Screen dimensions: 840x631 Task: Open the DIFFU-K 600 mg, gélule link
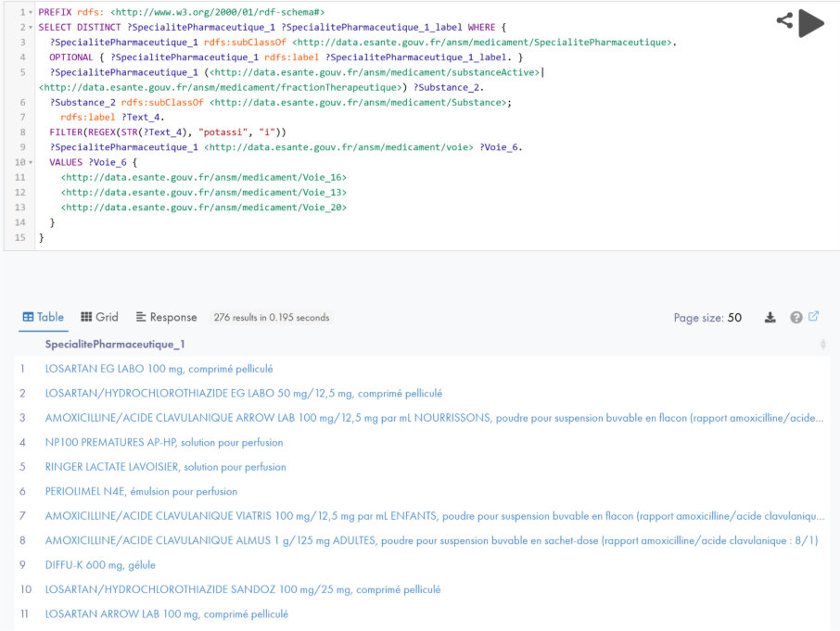[x=100, y=565]
